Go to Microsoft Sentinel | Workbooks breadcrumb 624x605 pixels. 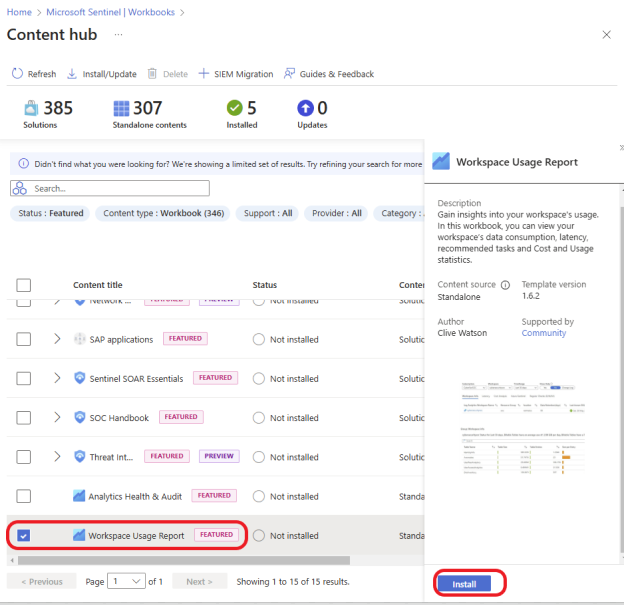pos(111,12)
